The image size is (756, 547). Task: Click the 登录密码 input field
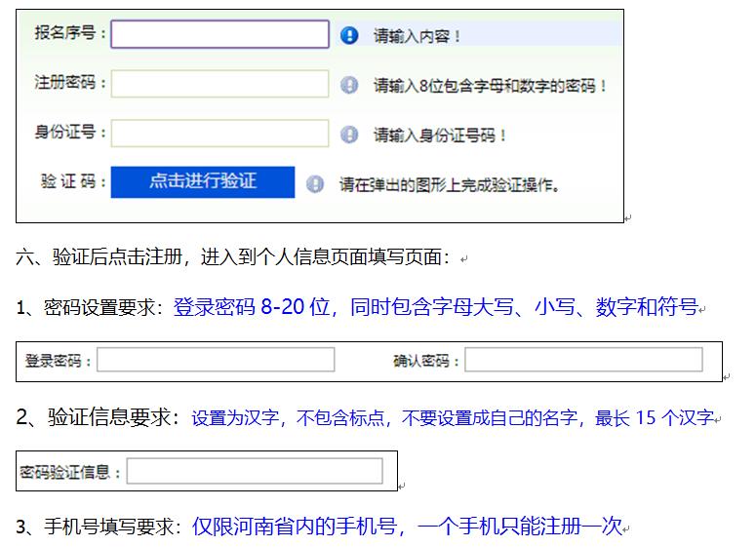[216, 360]
